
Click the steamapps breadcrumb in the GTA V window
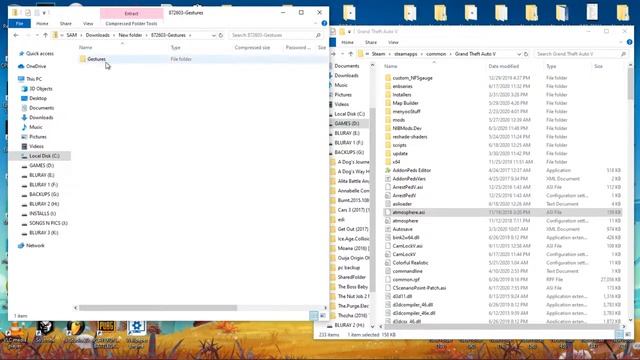coord(405,54)
